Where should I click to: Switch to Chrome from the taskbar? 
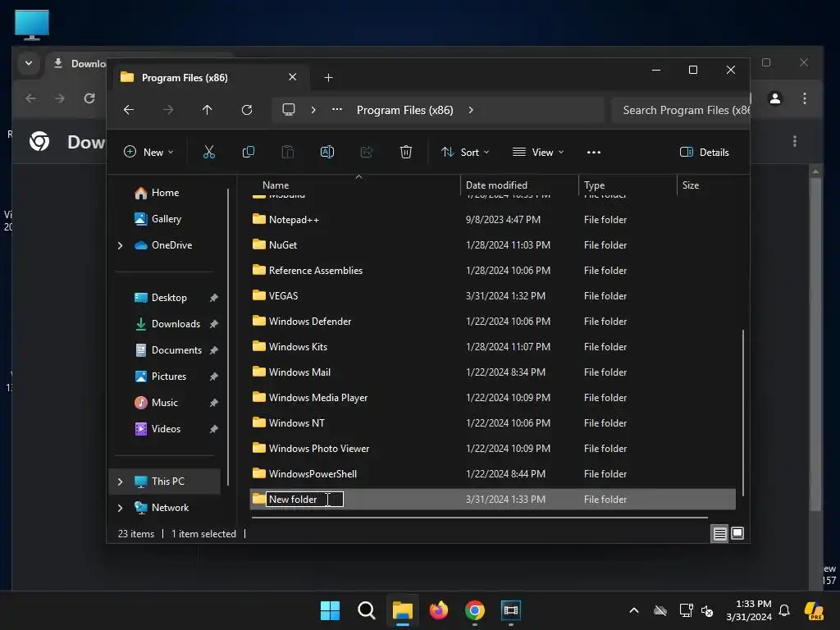[x=475, y=610]
